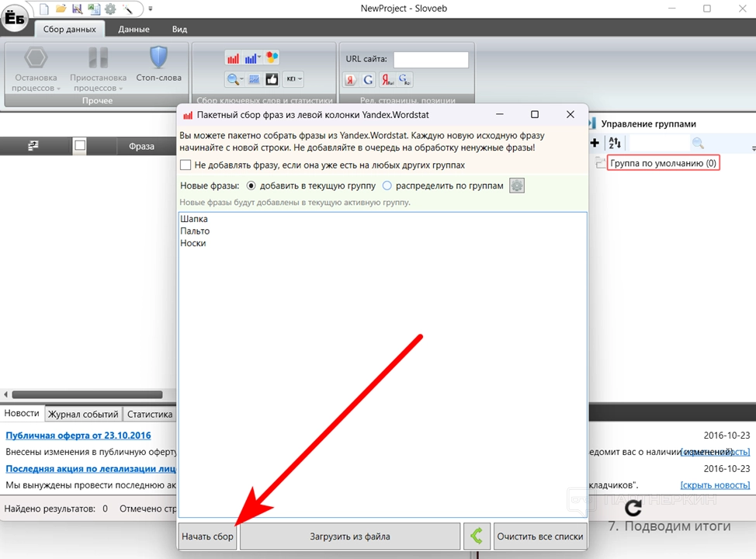
Task: Click the Google G relevant page icon
Action: pos(368,80)
